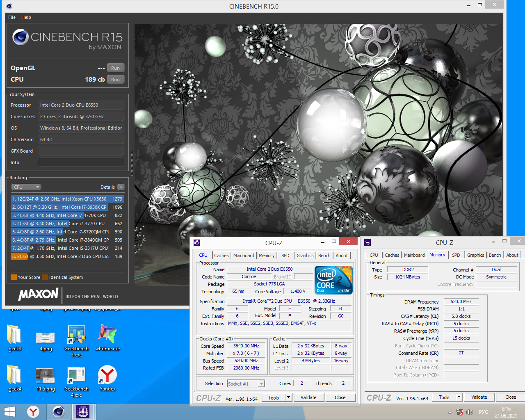Open Yandex browser from taskbar
525x420 pixels.
(33, 412)
